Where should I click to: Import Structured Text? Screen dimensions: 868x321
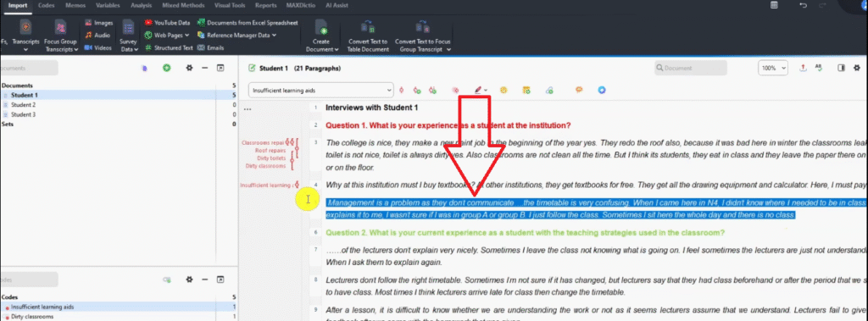pyautogui.click(x=169, y=47)
